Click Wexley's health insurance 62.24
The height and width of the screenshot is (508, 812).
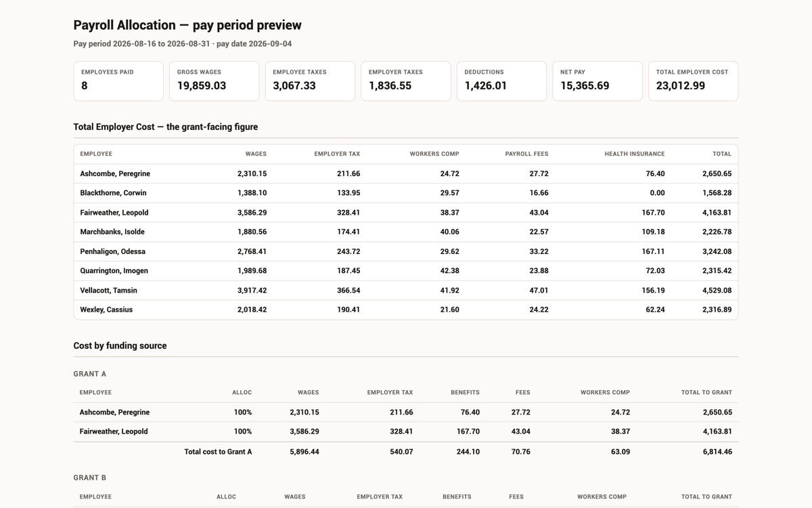click(655, 310)
